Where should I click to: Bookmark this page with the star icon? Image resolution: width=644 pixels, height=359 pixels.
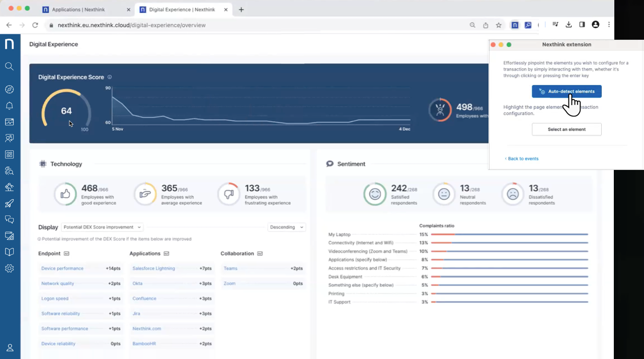(x=499, y=25)
